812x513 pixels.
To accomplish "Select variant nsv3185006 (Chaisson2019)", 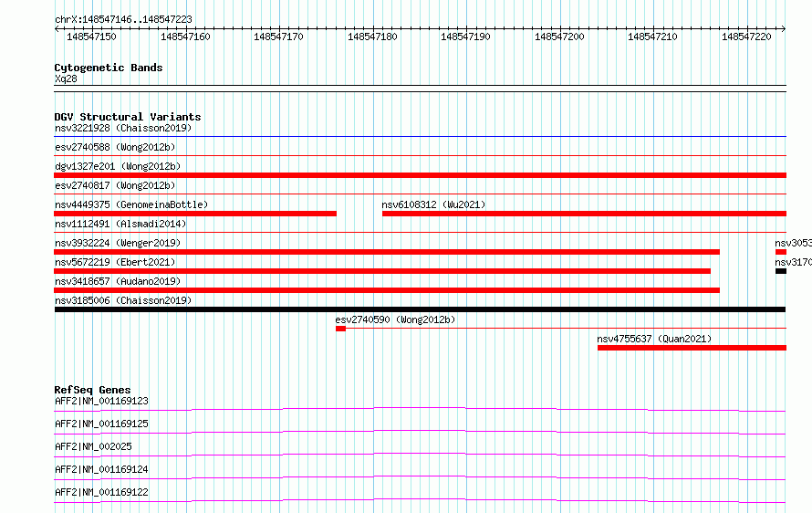I will (x=123, y=300).
